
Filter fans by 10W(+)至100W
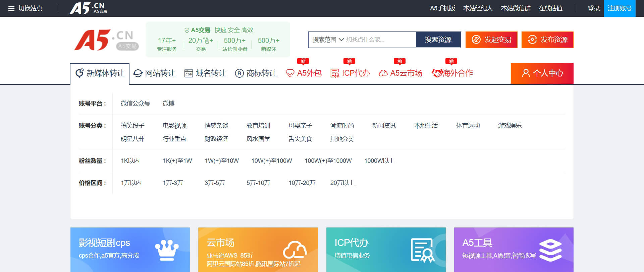[x=272, y=161]
